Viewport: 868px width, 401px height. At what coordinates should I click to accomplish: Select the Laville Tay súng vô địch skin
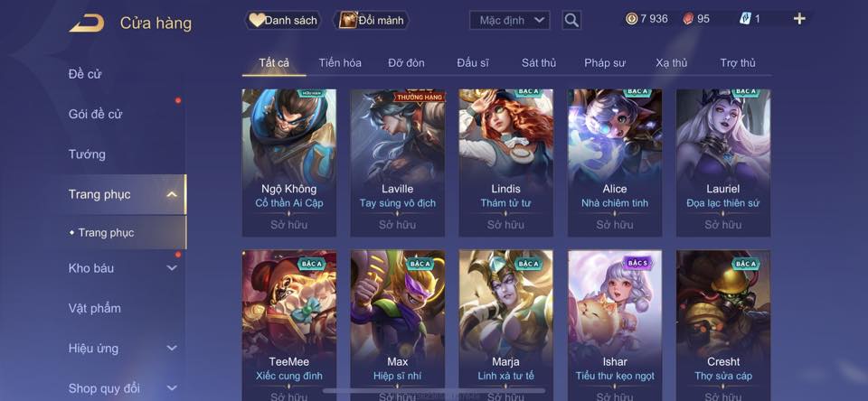398,163
